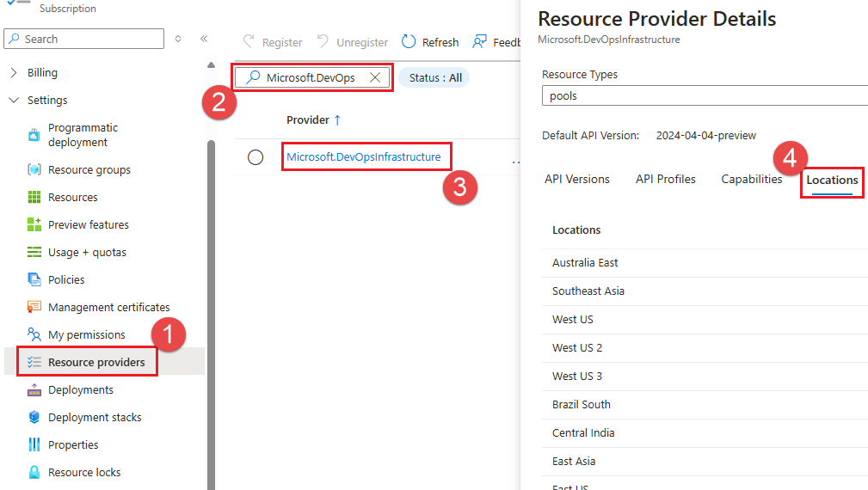This screenshot has width=868, height=490.
Task: Switch to the API Versions tab
Action: pyautogui.click(x=577, y=180)
